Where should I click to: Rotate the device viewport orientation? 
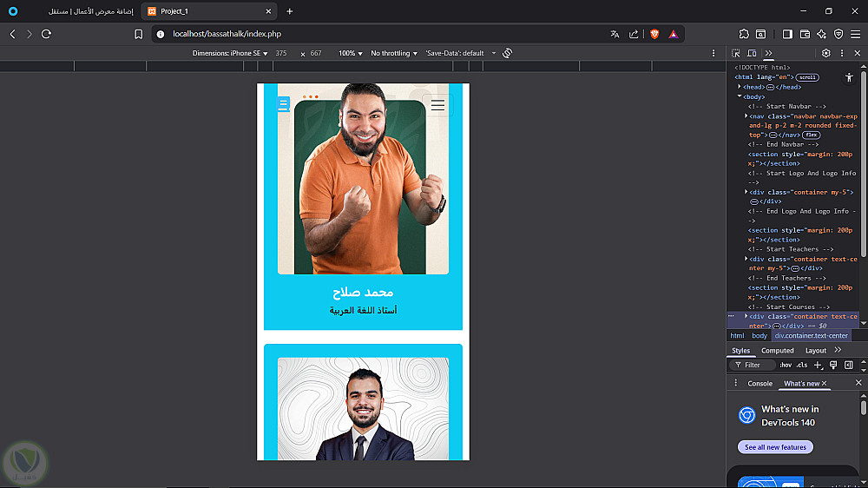coord(507,53)
